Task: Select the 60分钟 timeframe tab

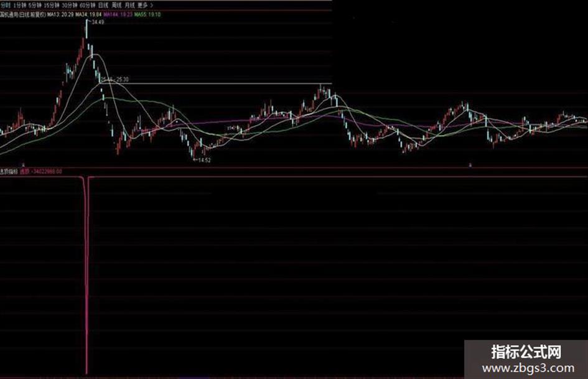Action: pos(88,5)
